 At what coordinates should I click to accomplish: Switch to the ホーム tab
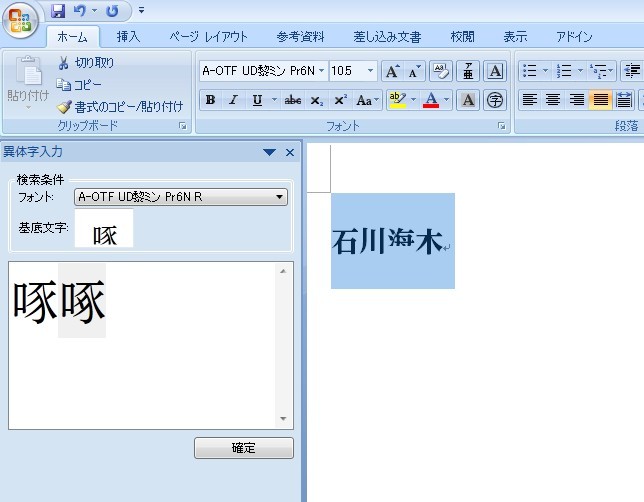click(72, 37)
